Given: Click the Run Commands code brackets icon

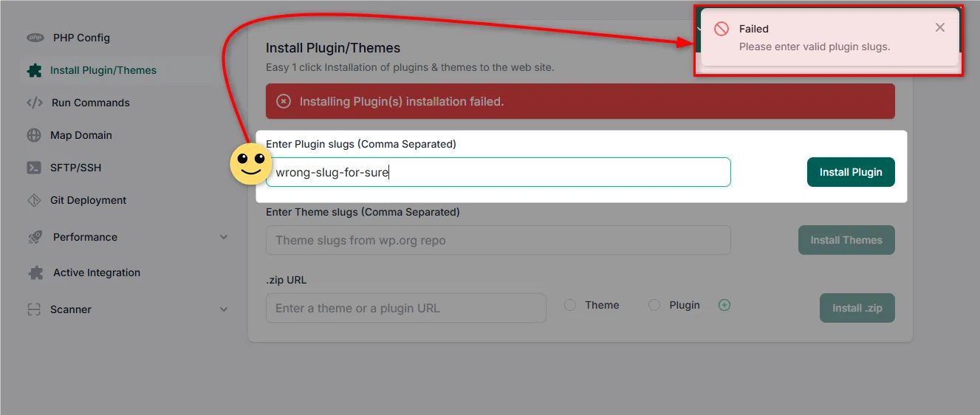Looking at the screenshot, I should point(35,103).
